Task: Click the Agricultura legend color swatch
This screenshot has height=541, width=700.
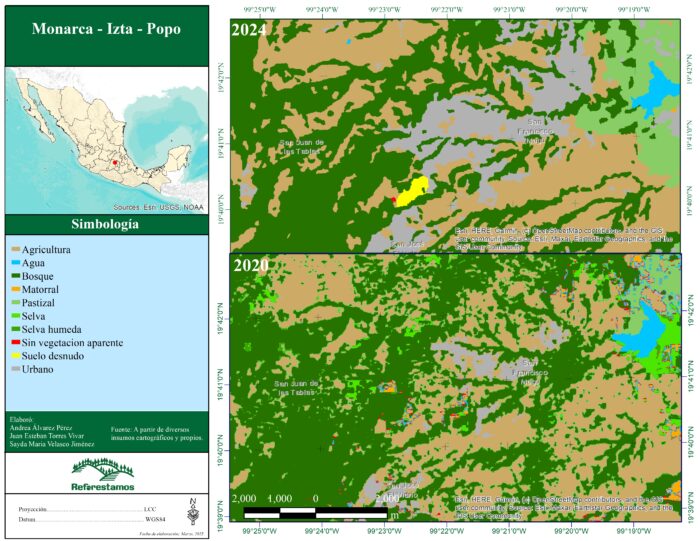Action: coord(16,250)
